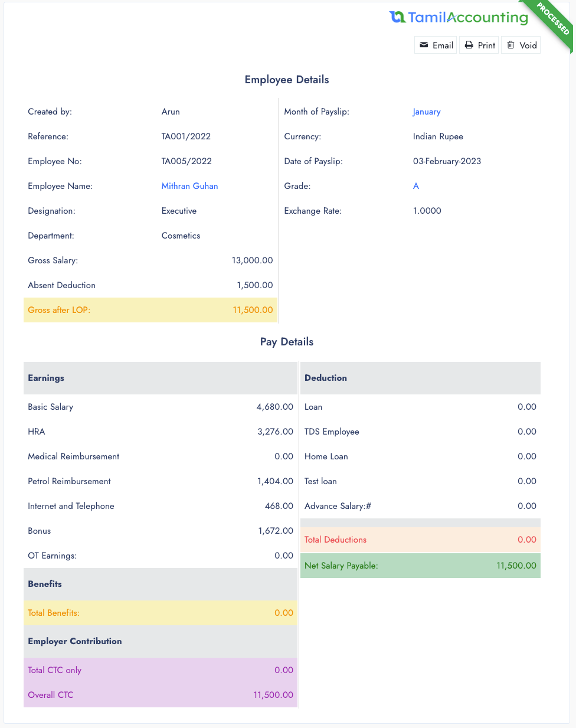The image size is (576, 728).
Task: Click the Print button label
Action: tap(486, 45)
